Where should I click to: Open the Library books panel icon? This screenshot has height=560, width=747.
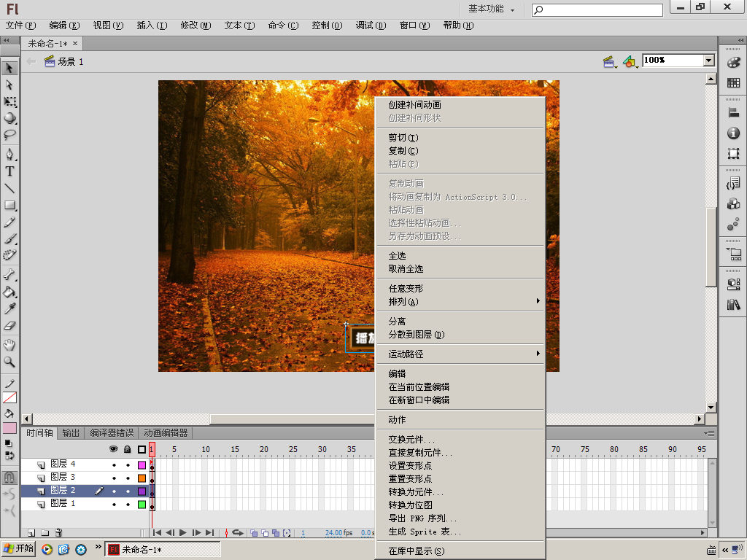click(x=734, y=305)
